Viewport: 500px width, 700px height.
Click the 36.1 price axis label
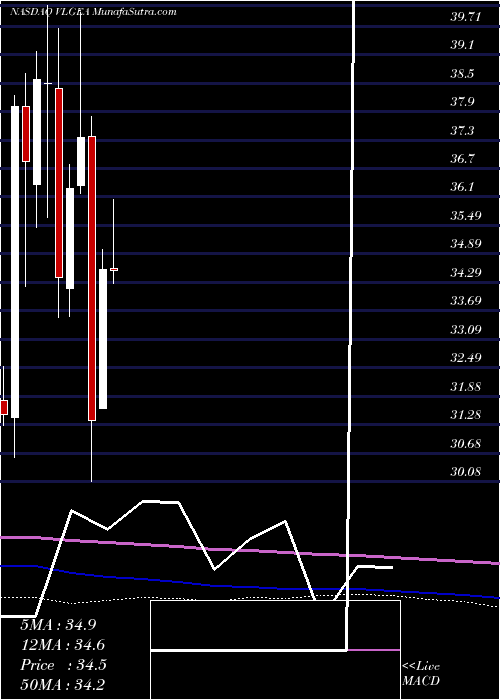click(x=464, y=187)
